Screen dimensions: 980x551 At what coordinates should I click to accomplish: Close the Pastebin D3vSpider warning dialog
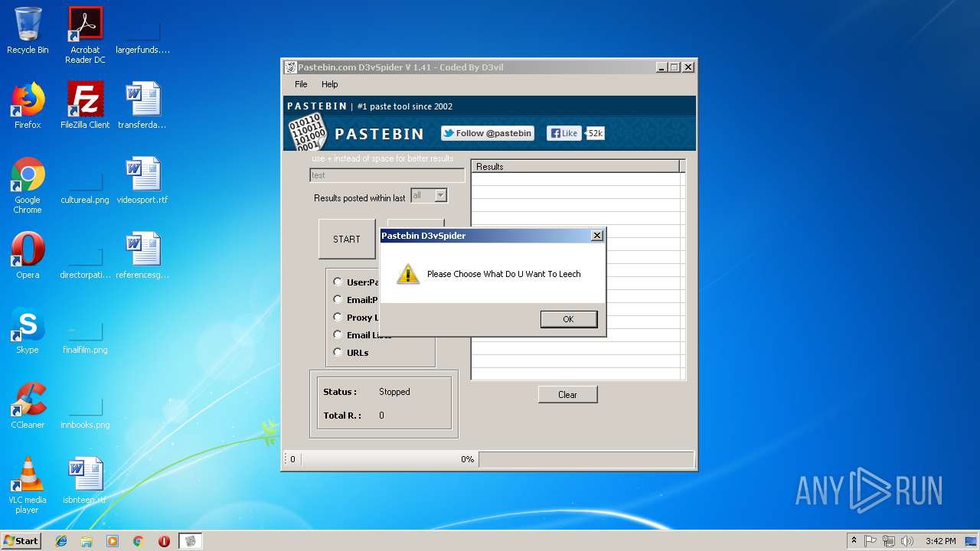pyautogui.click(x=597, y=236)
